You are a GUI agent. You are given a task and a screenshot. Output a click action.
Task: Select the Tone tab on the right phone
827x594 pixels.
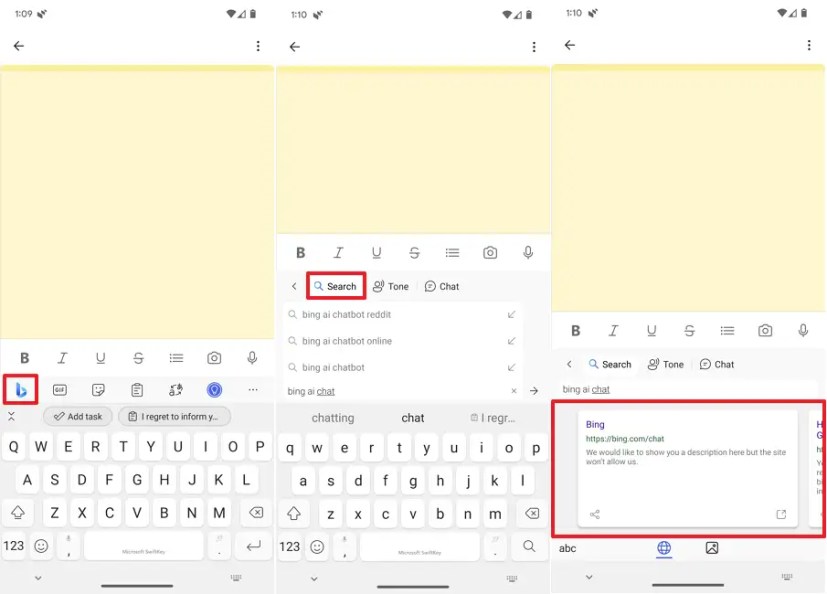[666, 364]
